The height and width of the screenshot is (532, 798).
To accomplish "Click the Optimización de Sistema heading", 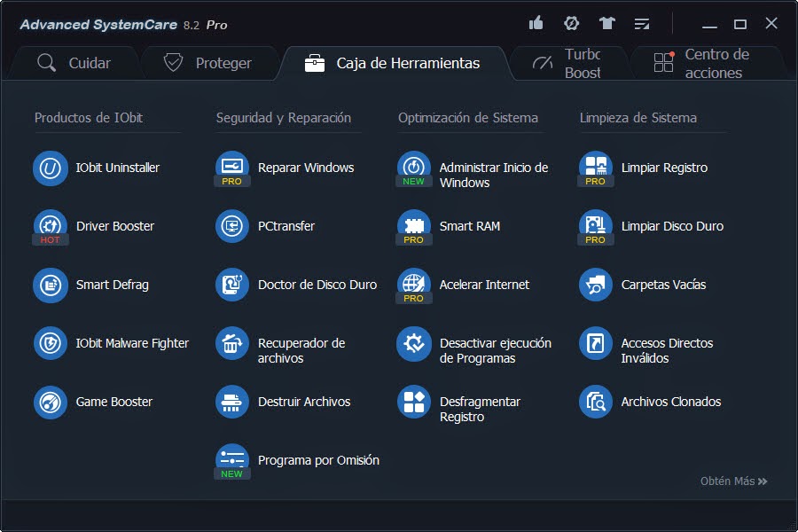I will [x=467, y=118].
